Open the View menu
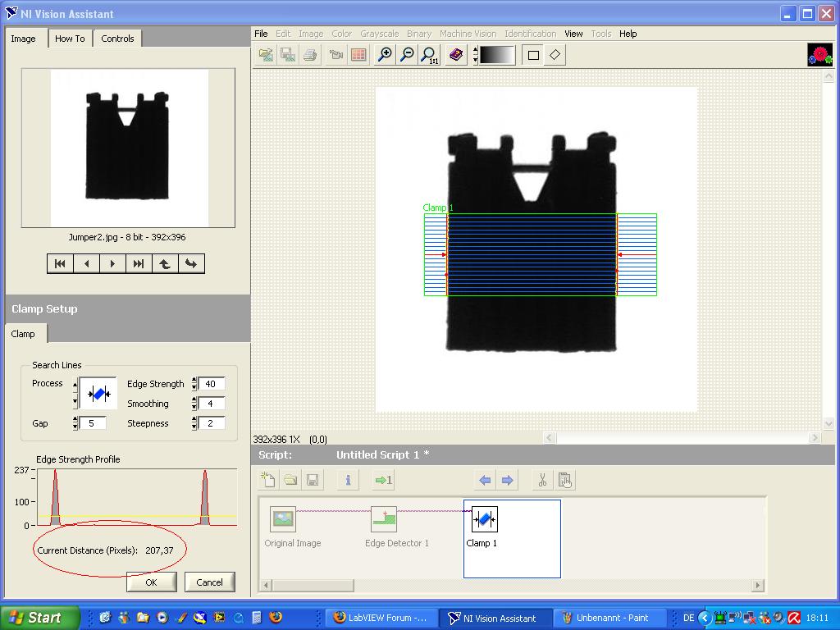 point(573,34)
